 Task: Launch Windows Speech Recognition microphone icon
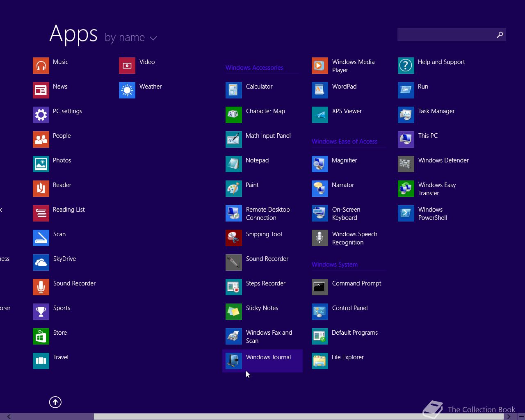[x=320, y=238]
